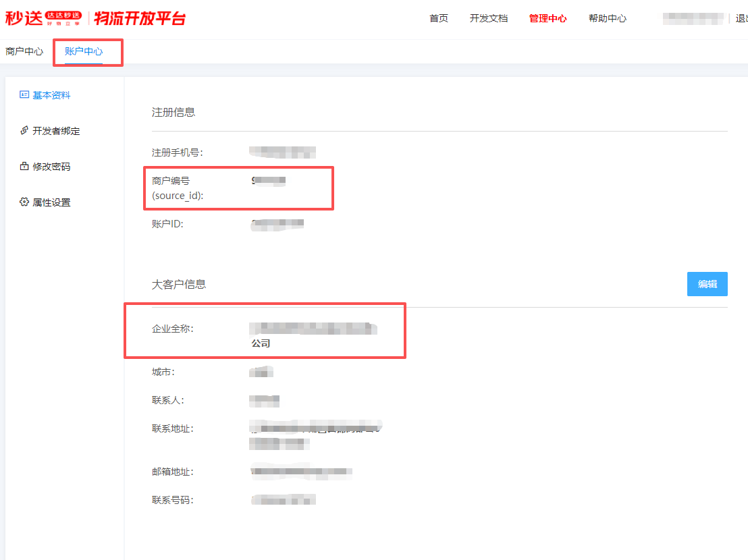Go to 管理中心 in top navigation
Image resolution: width=748 pixels, height=560 pixels.
coord(547,19)
